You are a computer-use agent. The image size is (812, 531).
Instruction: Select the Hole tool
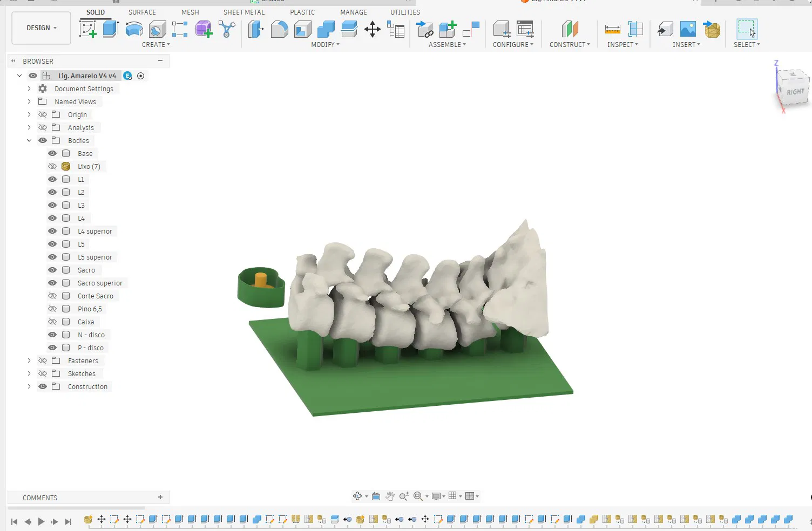pyautogui.click(x=157, y=29)
